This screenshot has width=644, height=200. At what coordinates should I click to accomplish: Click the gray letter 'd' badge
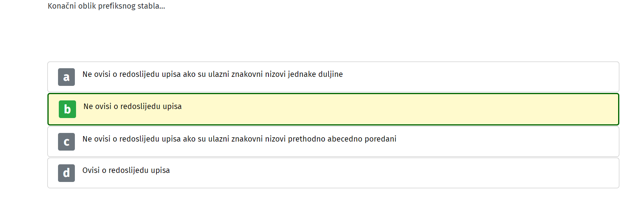[66, 173]
